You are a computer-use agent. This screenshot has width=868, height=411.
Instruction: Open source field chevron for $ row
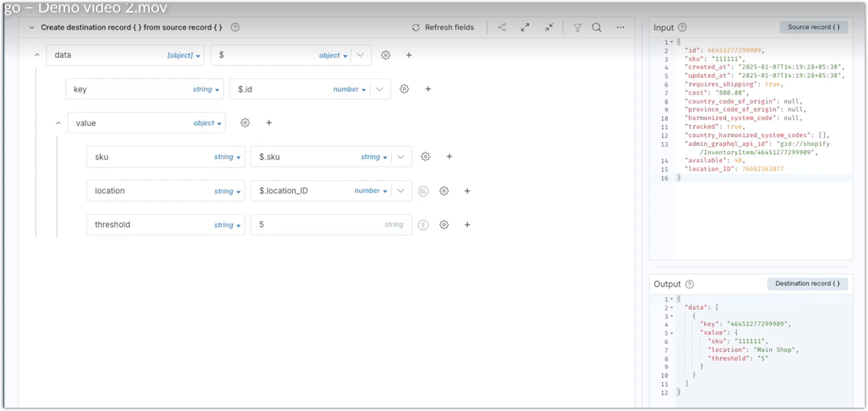360,55
